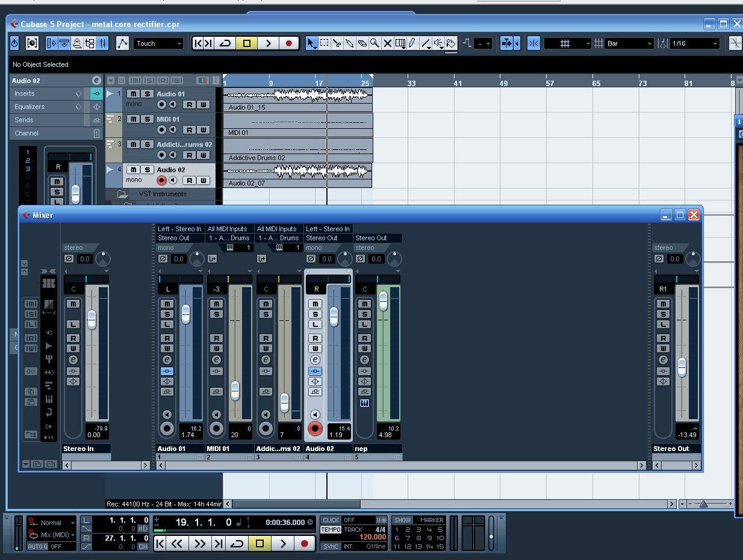The height and width of the screenshot is (560, 743).
Task: Select the Range Selection tool
Action: pyautogui.click(x=325, y=43)
